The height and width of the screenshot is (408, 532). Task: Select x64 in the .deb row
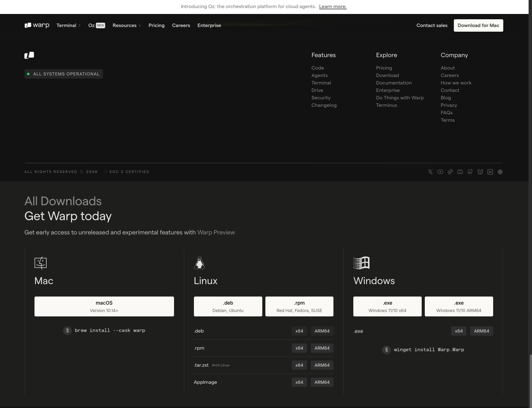point(299,331)
